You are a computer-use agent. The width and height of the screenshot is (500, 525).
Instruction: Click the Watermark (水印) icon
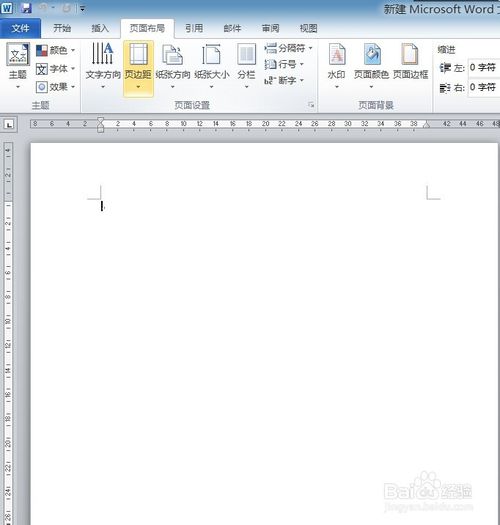coord(337,66)
